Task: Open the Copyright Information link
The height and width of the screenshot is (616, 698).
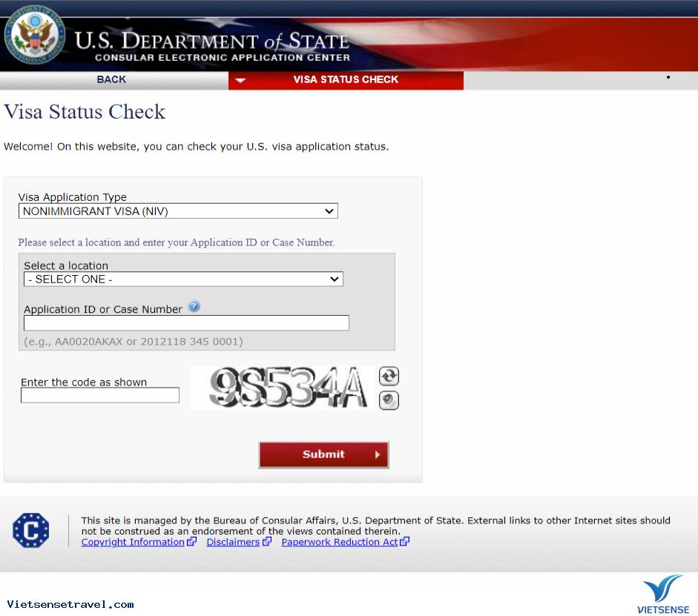Action: tap(133, 542)
